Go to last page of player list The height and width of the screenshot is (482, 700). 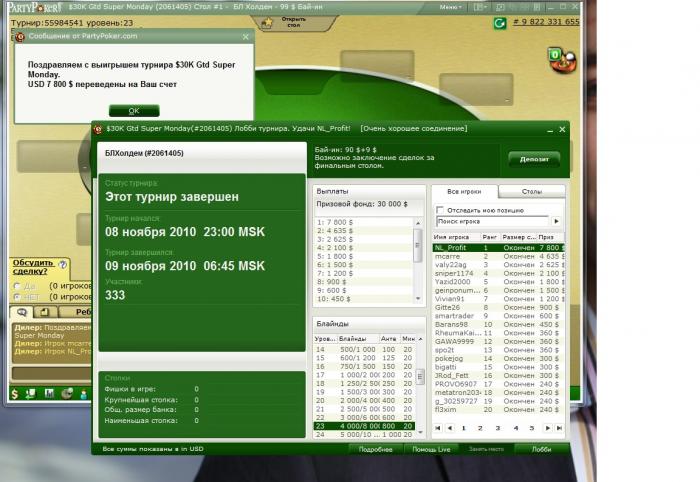point(559,428)
